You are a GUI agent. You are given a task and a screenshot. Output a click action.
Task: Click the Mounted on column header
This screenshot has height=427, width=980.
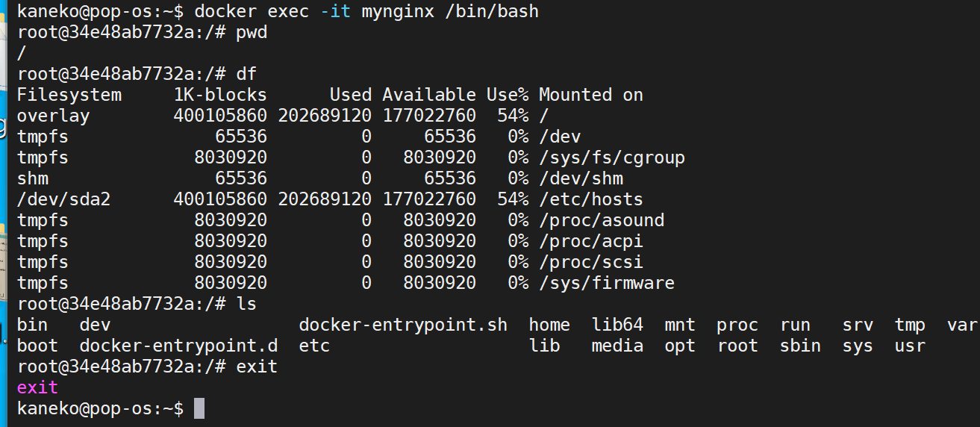click(x=591, y=95)
